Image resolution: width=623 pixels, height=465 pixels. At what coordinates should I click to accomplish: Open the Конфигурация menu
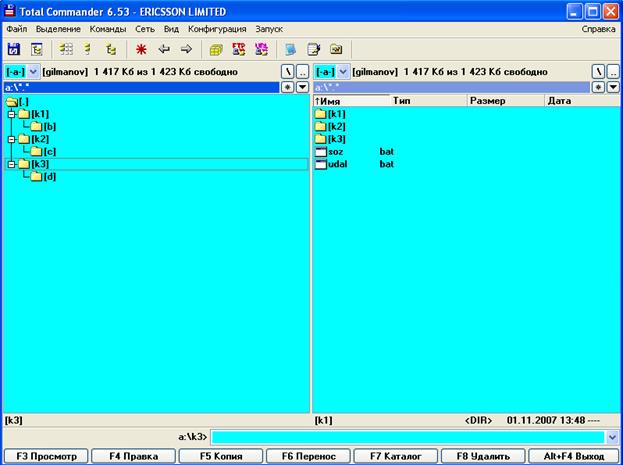click(x=217, y=30)
